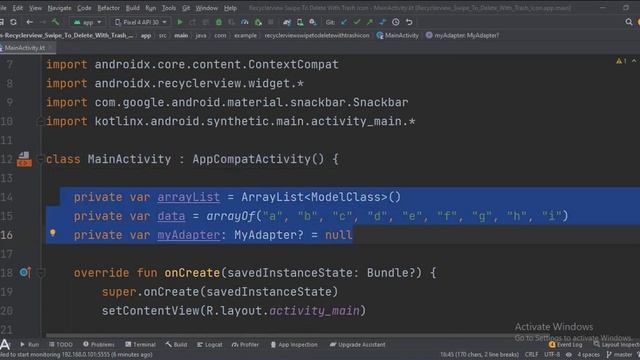Screen dimensions: 640x360
Task: Run the app with the green play icon
Action: tap(180, 22)
